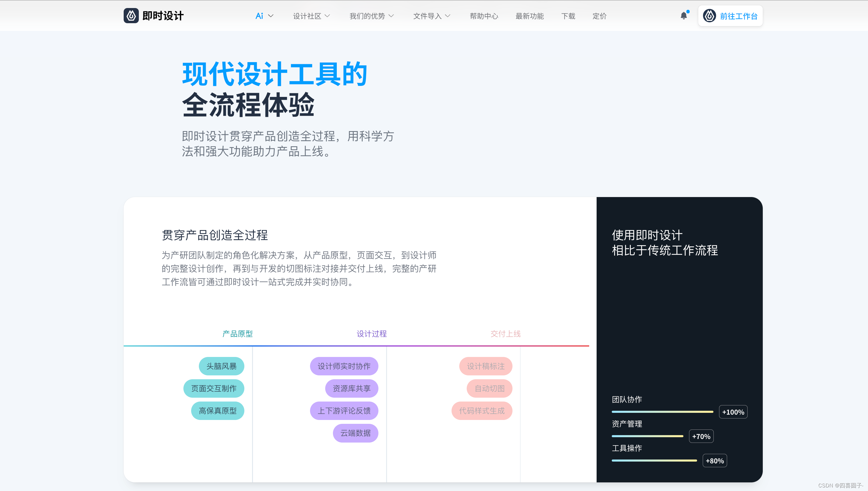Open the notification bell icon
Viewport: 868px width, 491px height.
(683, 16)
